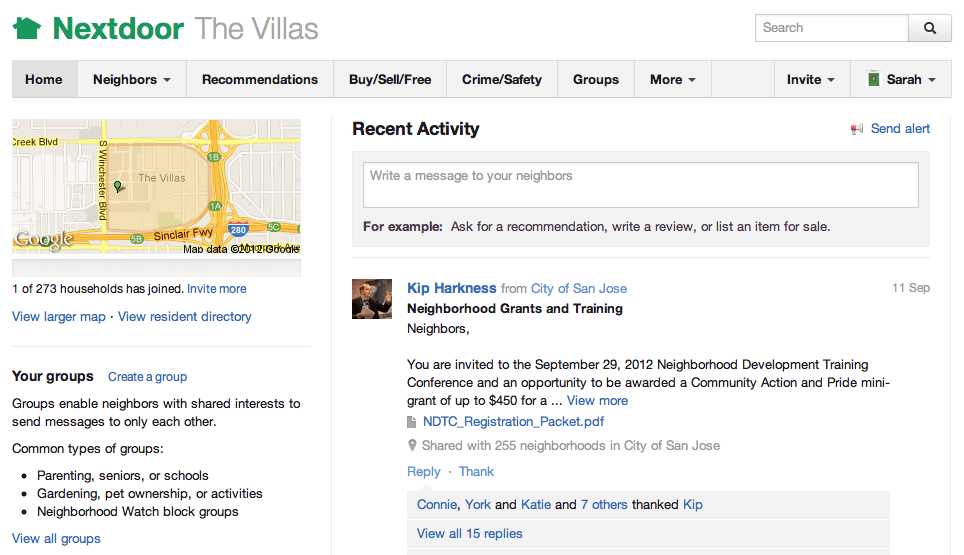This screenshot has width=964, height=555.
Task: Click Sarah's green door avatar icon
Action: pos(873,79)
